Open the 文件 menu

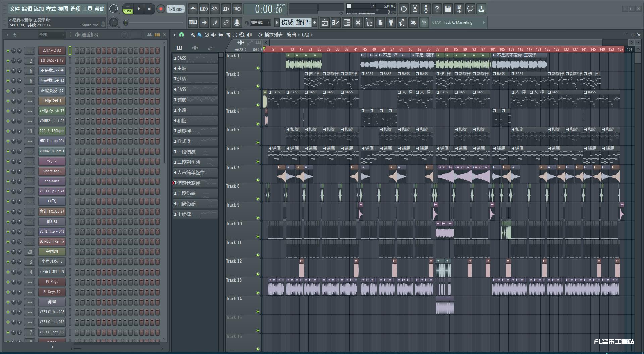15,9
